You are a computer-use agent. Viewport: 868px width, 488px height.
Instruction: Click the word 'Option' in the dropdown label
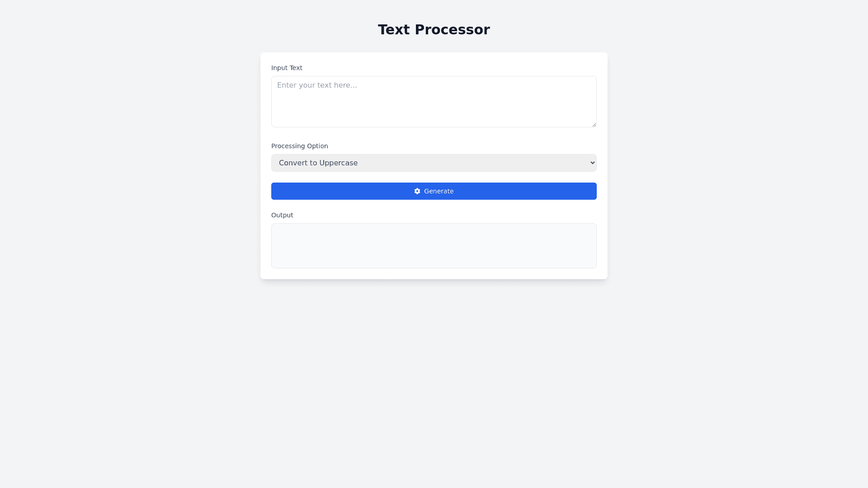pos(317,146)
